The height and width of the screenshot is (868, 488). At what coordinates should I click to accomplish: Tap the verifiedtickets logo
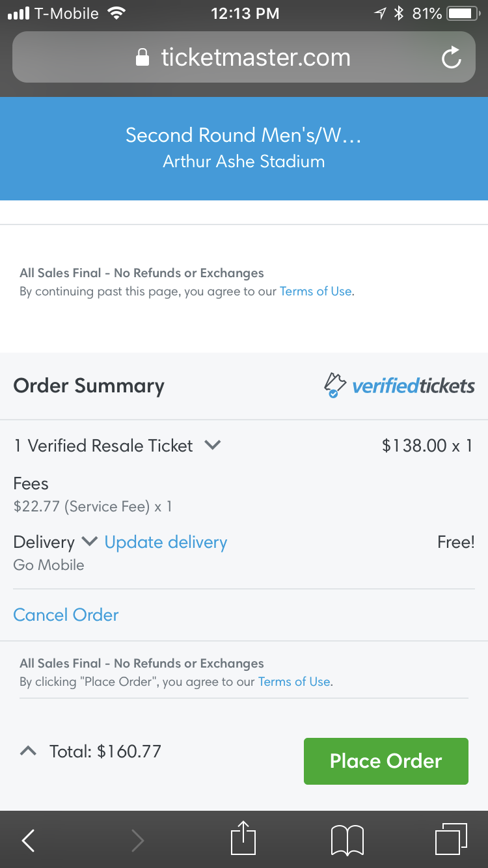tap(400, 386)
